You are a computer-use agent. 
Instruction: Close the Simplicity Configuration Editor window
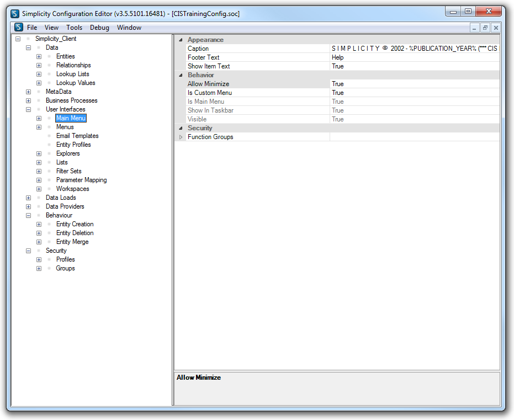(x=489, y=11)
